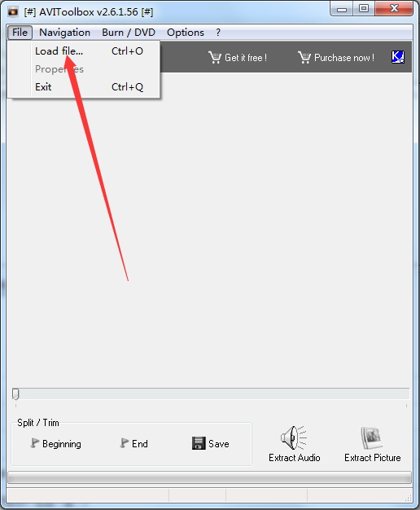Open the Navigation menu
Viewport: 420px width, 510px height.
click(x=64, y=33)
